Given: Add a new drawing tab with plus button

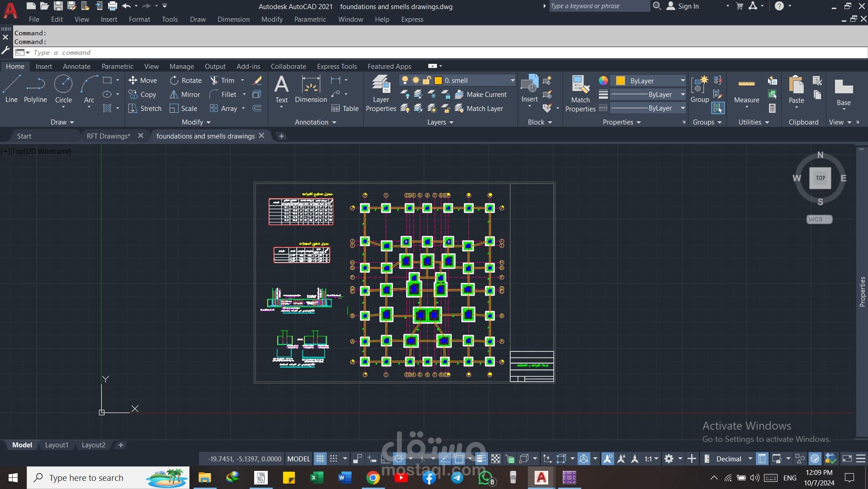Looking at the screenshot, I should click(x=281, y=136).
